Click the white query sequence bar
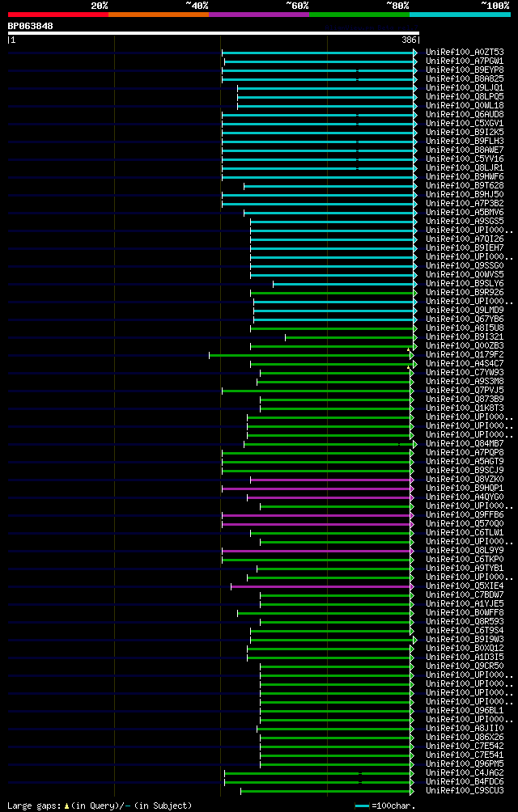Image resolution: width=518 pixels, height=812 pixels. pos(214,33)
